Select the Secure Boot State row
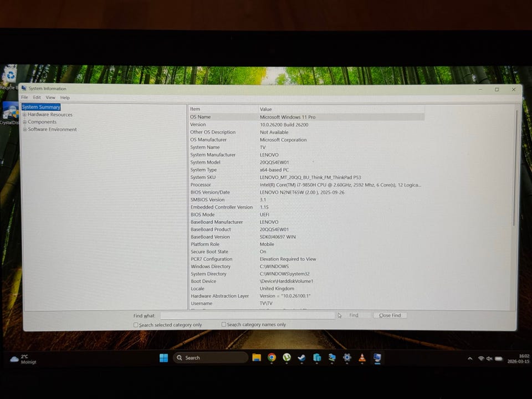 306,252
